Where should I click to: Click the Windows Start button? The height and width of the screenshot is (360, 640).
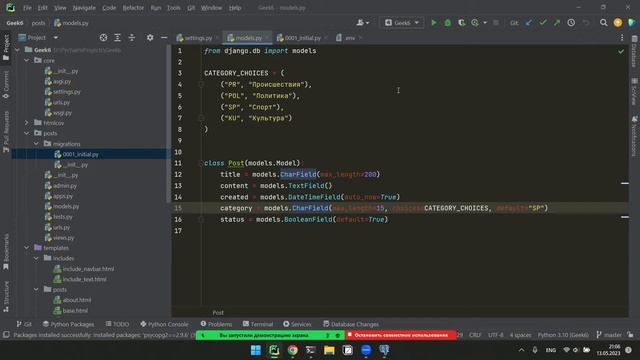256,350
